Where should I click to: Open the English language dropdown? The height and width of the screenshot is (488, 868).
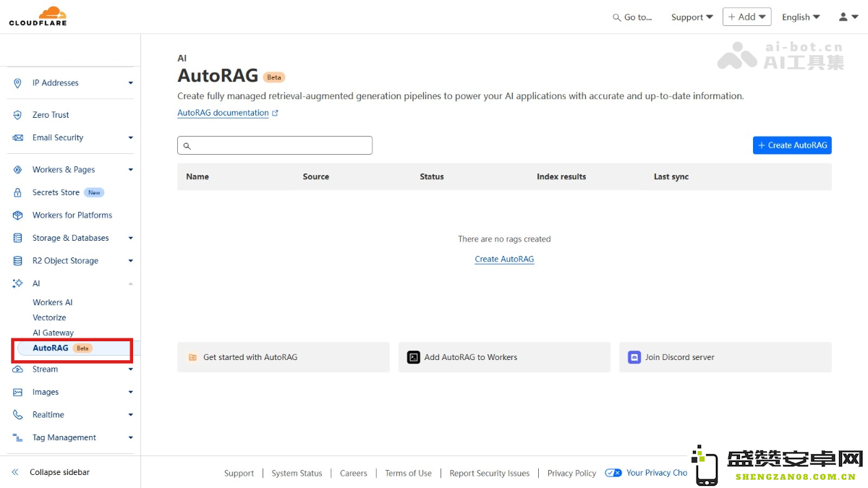[x=801, y=17]
